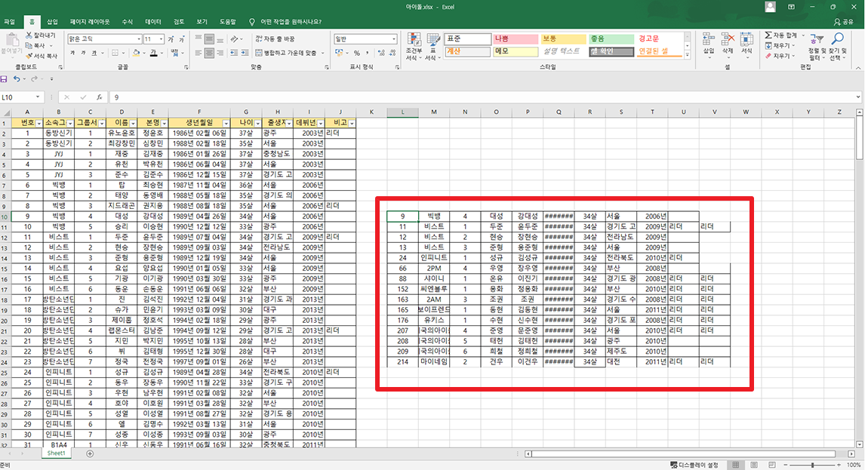
Task: Click the zoom slider in status bar
Action: click(x=812, y=465)
